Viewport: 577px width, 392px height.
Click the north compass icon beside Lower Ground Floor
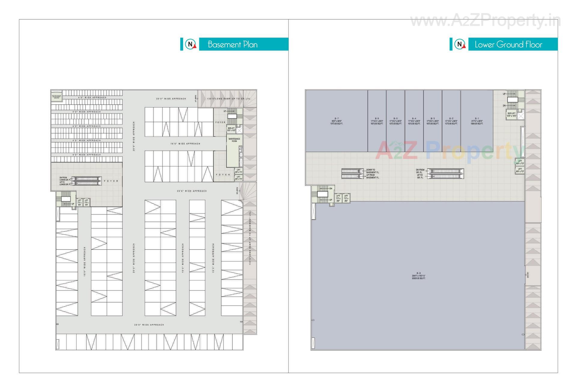[x=459, y=44]
